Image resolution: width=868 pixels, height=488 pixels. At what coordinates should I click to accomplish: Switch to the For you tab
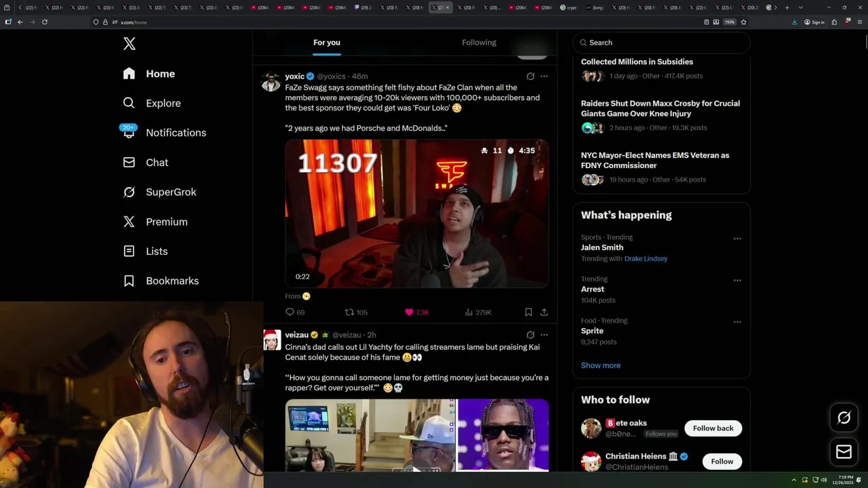(327, 43)
